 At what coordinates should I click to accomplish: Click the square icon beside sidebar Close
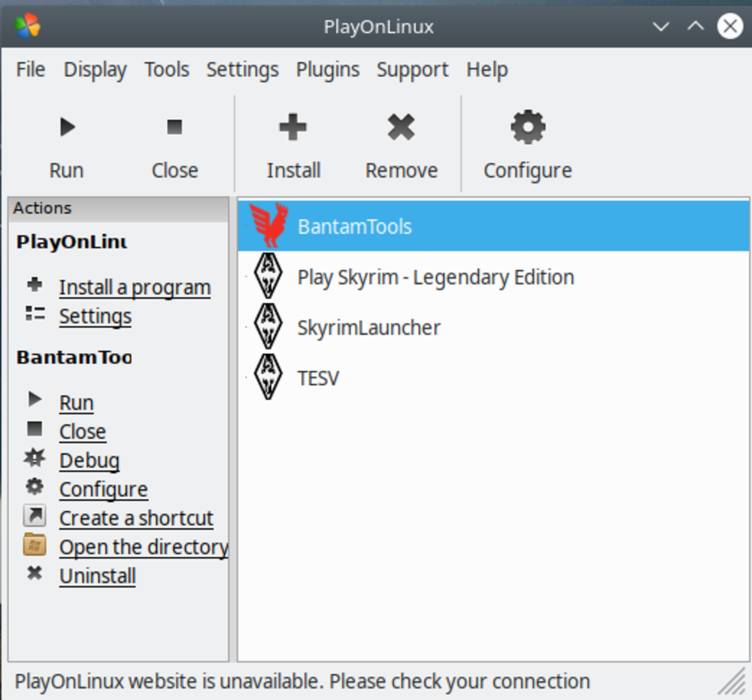tap(35, 429)
